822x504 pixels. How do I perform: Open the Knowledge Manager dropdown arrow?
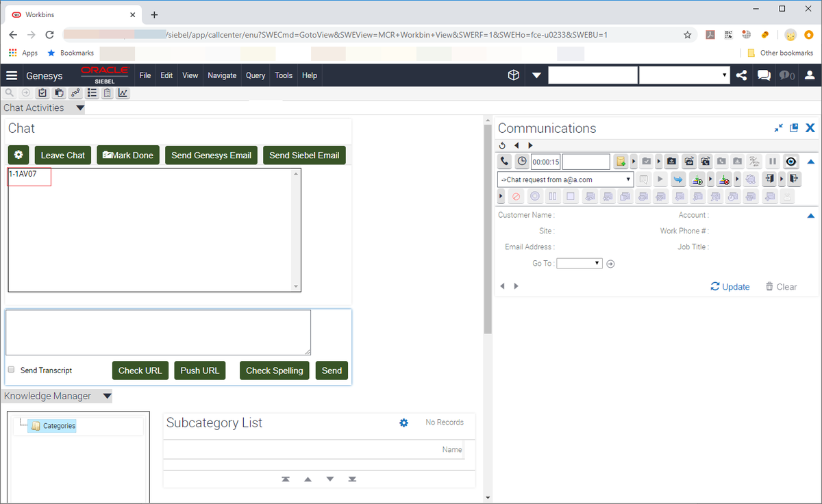point(107,396)
